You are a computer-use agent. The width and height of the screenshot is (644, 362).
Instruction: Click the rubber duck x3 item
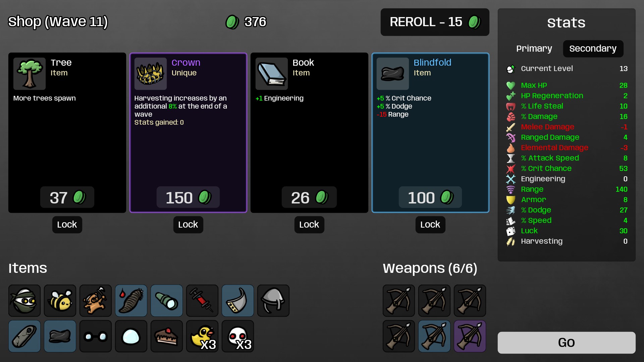click(x=202, y=336)
